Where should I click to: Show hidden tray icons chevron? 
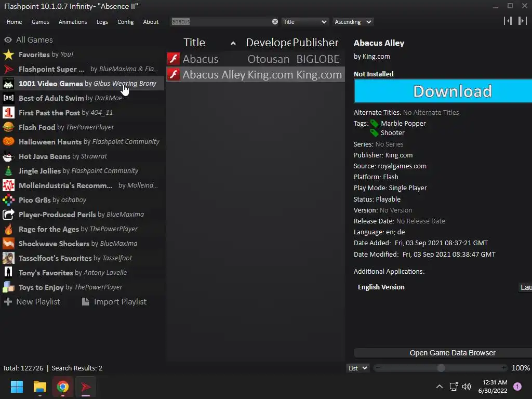(x=440, y=387)
